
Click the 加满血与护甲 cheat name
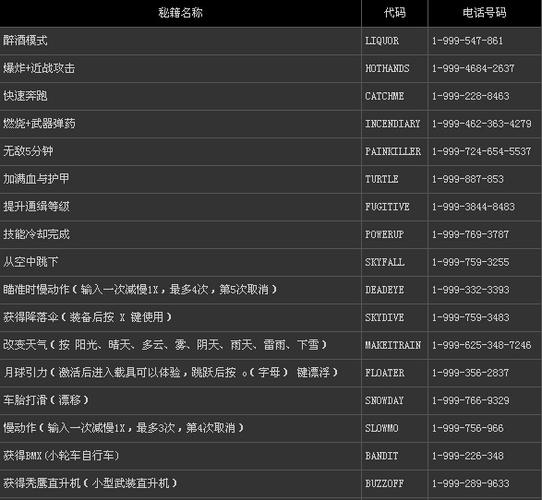coord(36,179)
